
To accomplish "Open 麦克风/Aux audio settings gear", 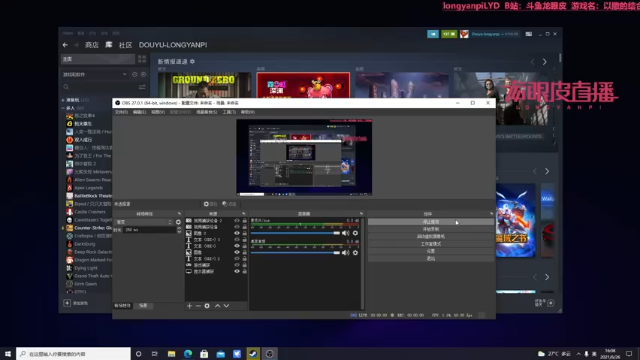I will pos(355,233).
